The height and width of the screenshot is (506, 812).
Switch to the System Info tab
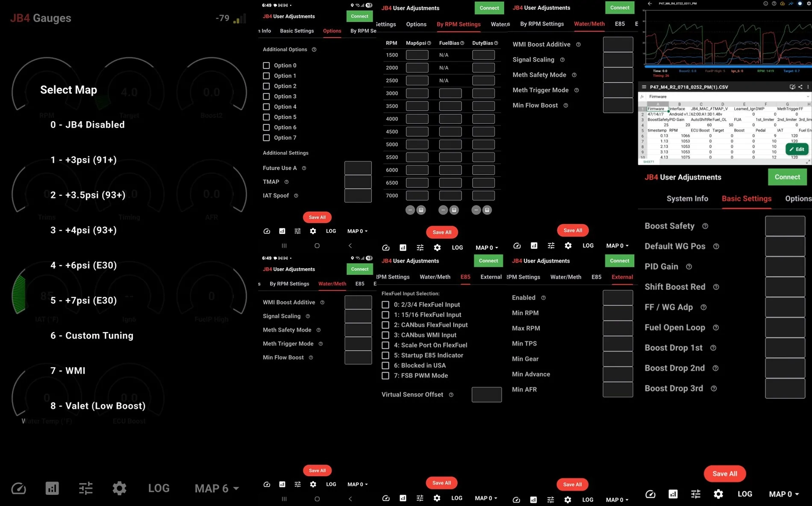(687, 199)
